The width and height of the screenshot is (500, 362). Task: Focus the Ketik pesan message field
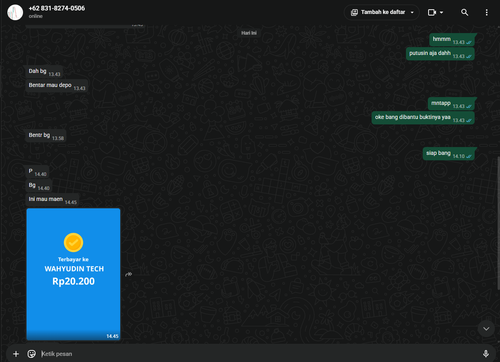point(257,354)
